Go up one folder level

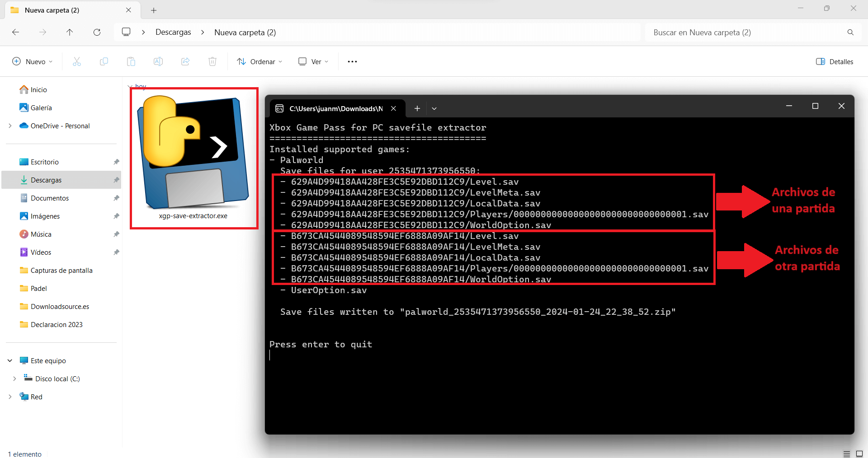click(x=70, y=32)
